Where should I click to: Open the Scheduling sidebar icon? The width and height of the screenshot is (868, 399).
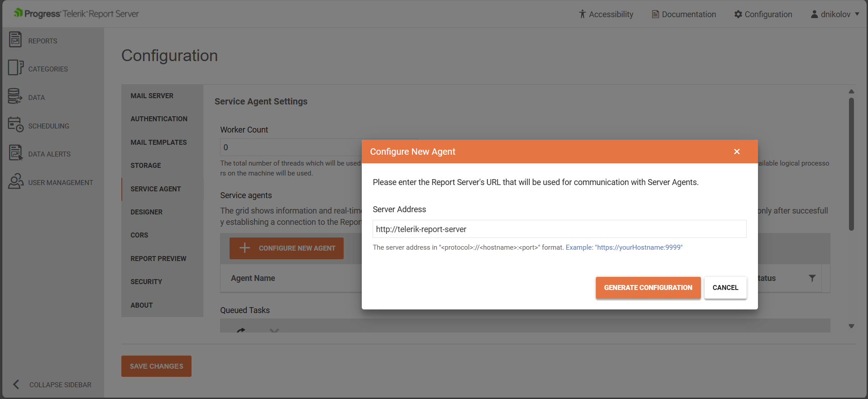pos(15,125)
